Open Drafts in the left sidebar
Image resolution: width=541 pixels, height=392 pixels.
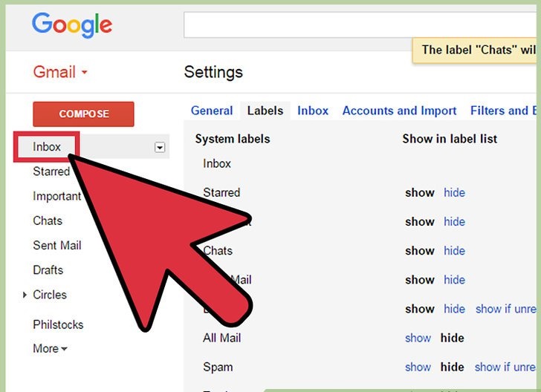(x=48, y=270)
